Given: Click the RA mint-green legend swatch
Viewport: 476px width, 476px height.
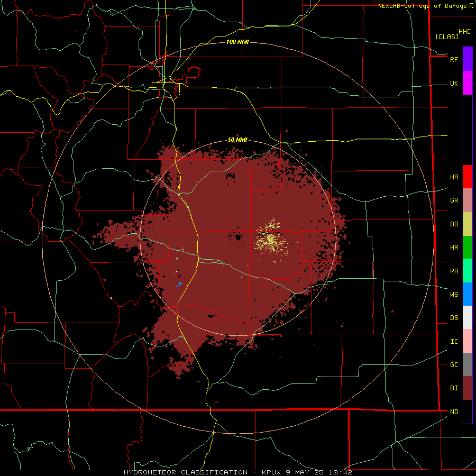Looking at the screenshot, I should (x=467, y=271).
